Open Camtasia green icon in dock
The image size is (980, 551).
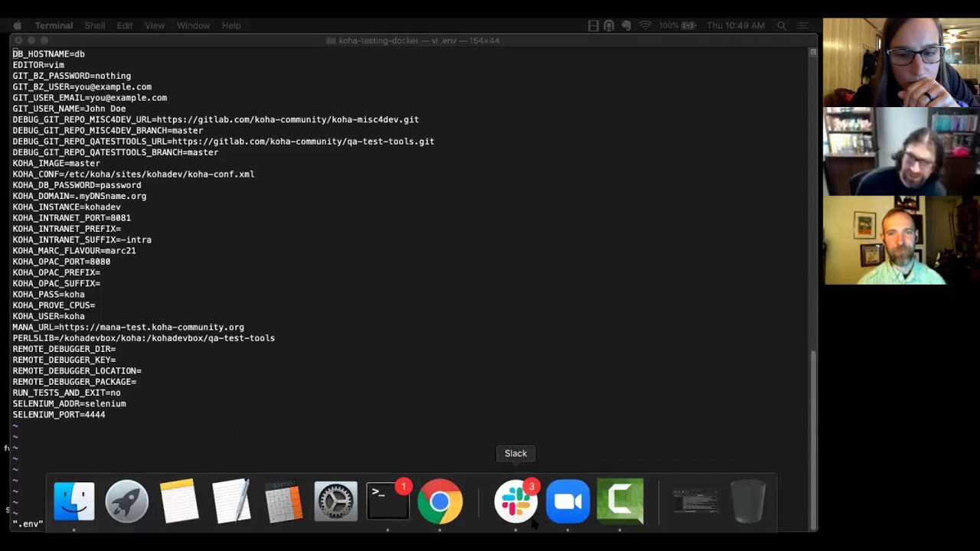point(620,501)
